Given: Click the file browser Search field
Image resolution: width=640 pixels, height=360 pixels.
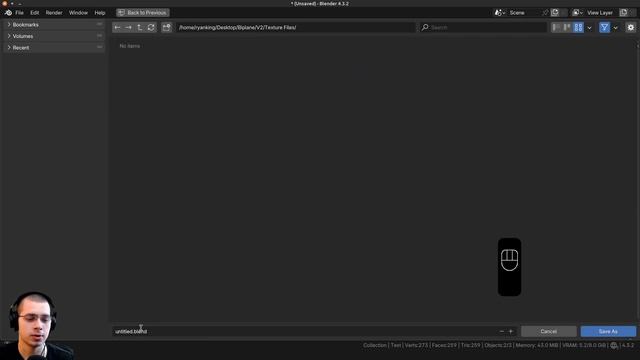Looking at the screenshot, I should pos(483,27).
